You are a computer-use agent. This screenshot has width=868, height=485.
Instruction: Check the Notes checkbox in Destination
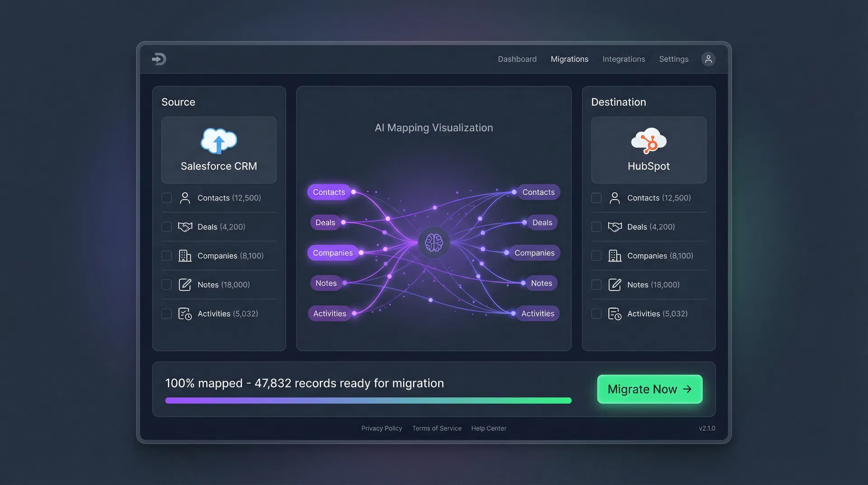(596, 285)
